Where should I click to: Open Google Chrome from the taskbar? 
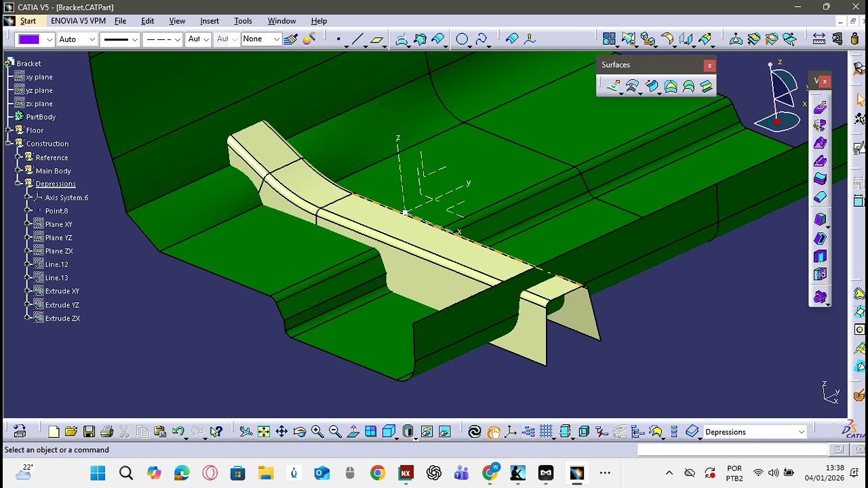point(378,472)
